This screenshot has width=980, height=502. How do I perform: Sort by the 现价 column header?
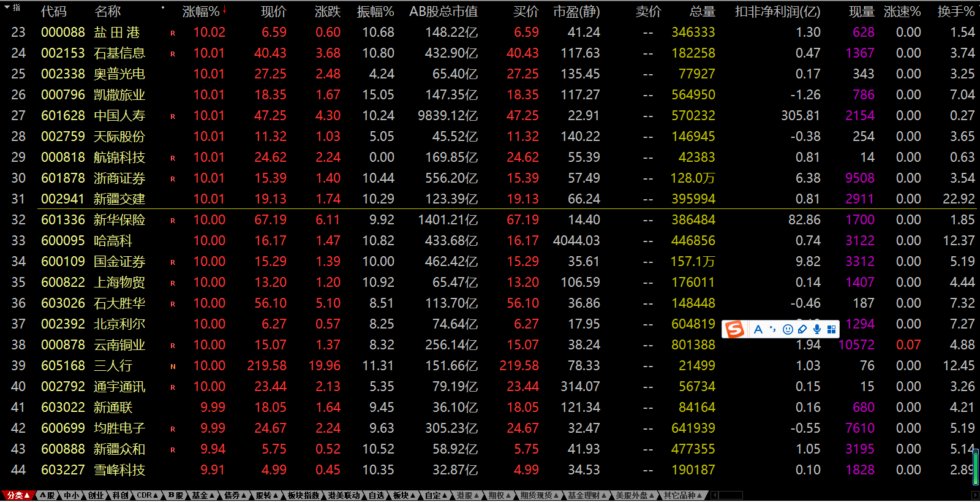(x=273, y=12)
